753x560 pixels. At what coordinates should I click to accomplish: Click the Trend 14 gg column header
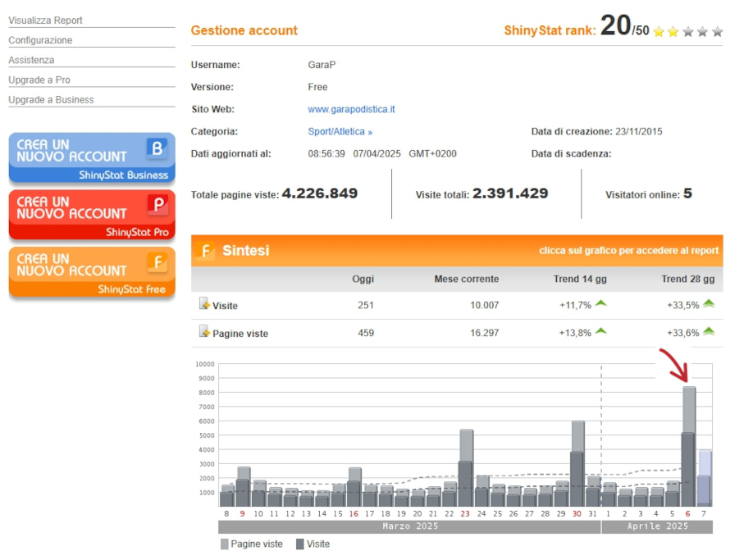(580, 280)
